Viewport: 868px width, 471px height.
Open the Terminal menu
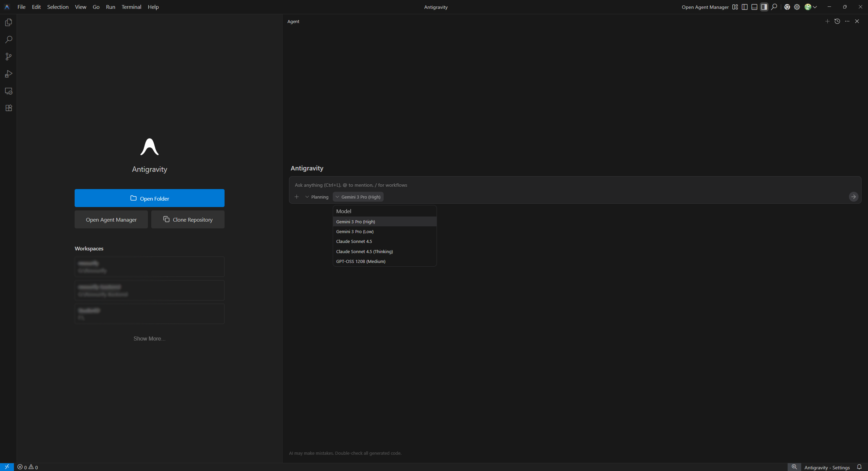(131, 7)
